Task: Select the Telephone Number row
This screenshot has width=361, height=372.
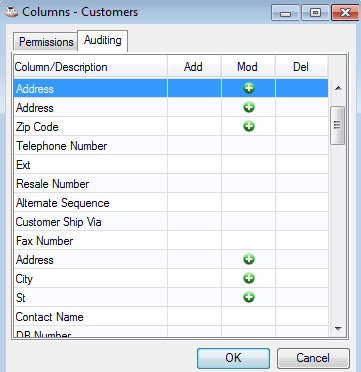Action: point(171,146)
